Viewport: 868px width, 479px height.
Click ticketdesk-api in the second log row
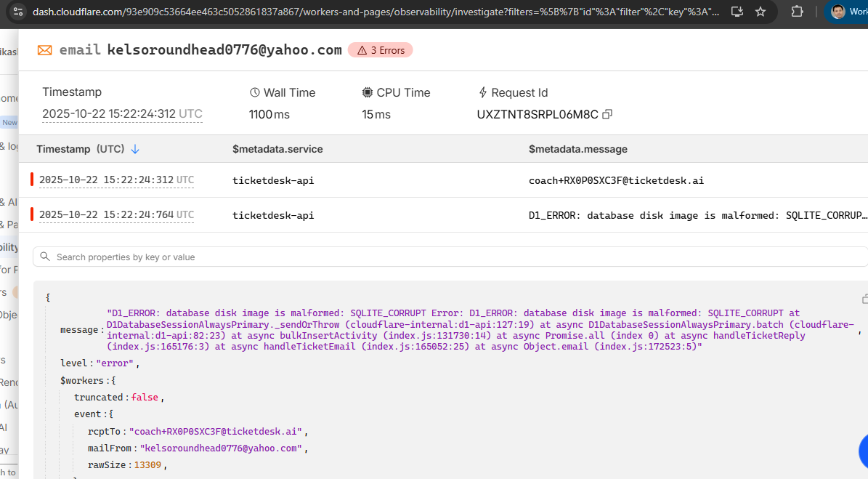click(x=273, y=215)
